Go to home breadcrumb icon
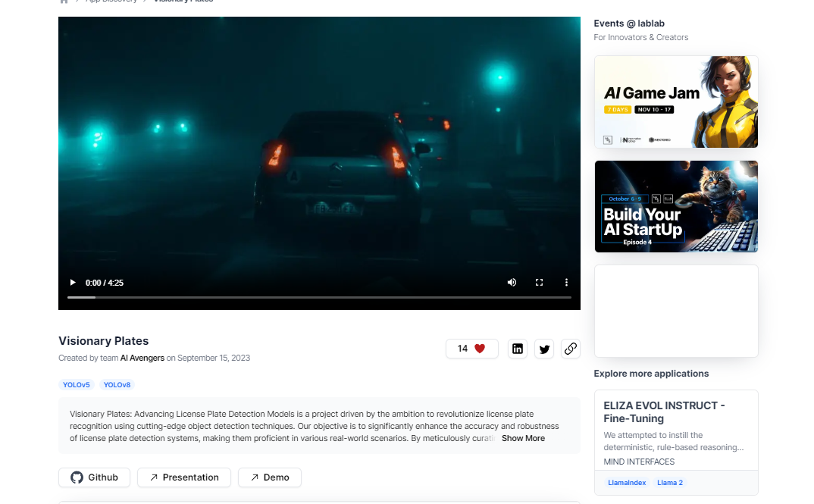Screen dimensions: 814x504 (64, 1)
